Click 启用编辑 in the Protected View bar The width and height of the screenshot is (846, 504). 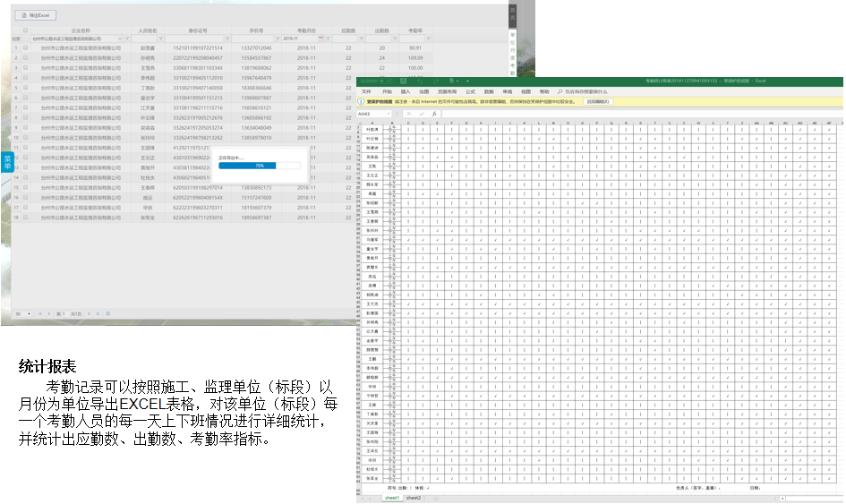click(597, 102)
